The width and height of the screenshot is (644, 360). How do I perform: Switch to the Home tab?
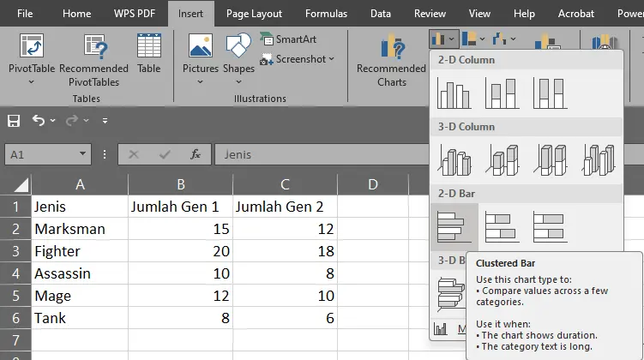pyautogui.click(x=77, y=14)
